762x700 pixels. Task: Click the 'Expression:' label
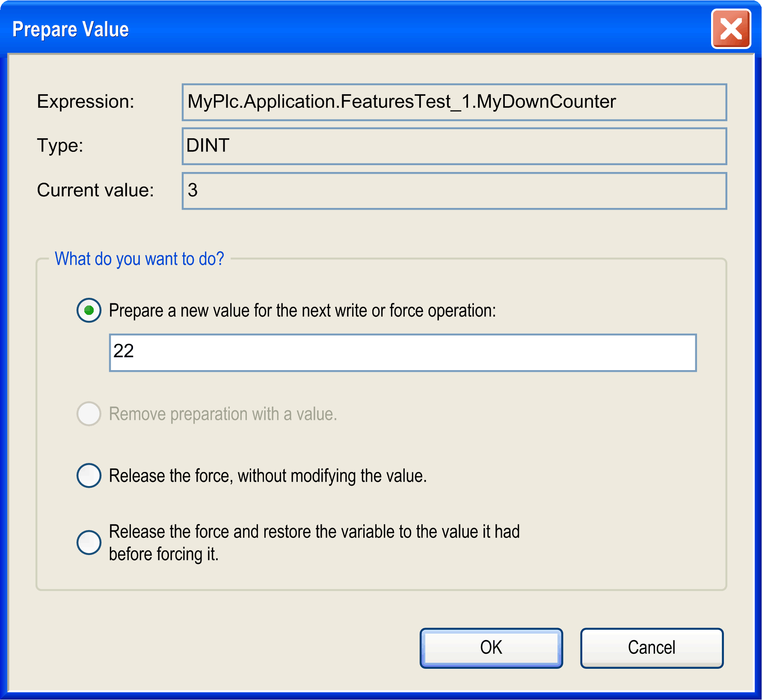(x=86, y=102)
